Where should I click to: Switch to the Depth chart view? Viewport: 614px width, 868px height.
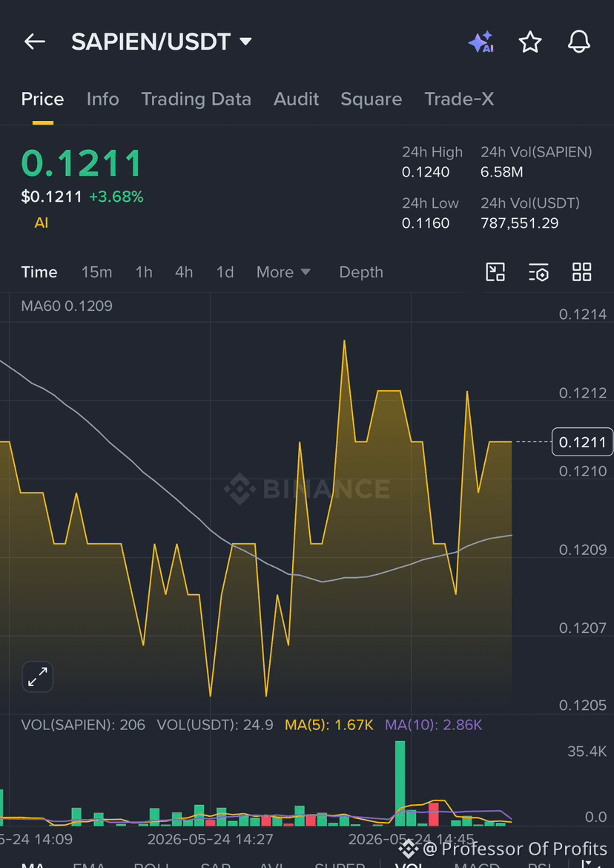(x=361, y=272)
